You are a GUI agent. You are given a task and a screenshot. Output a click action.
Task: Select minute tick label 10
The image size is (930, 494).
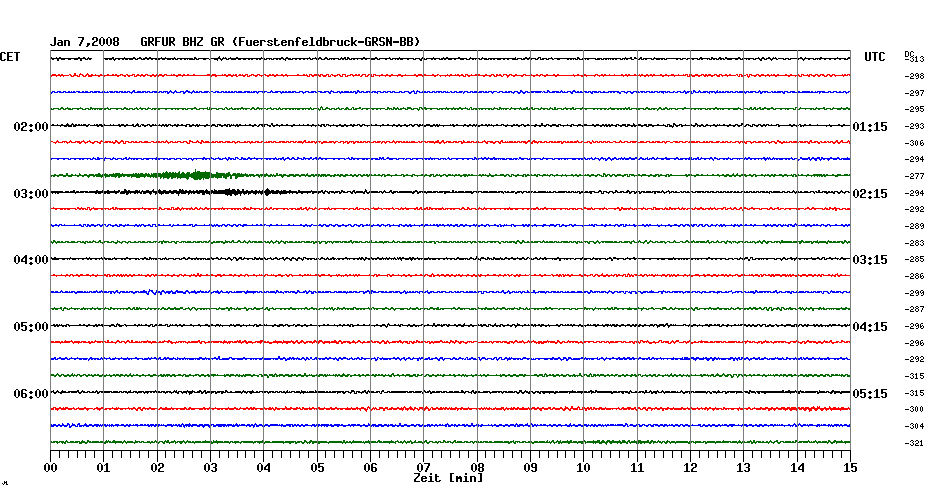[x=584, y=468]
